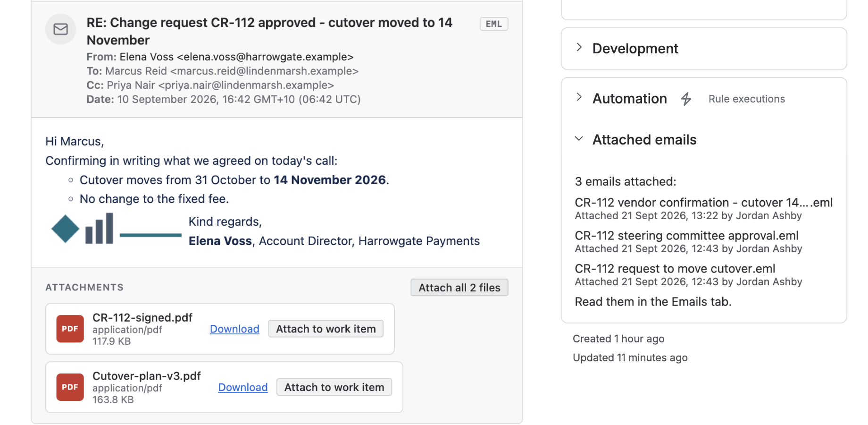Screen dimensions: 868x425
Task: Click 'Read them in the Emails tab.' text
Action: (x=653, y=302)
